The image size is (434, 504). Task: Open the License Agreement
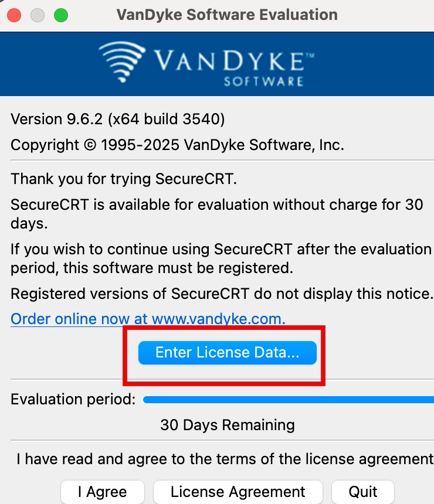[238, 492]
